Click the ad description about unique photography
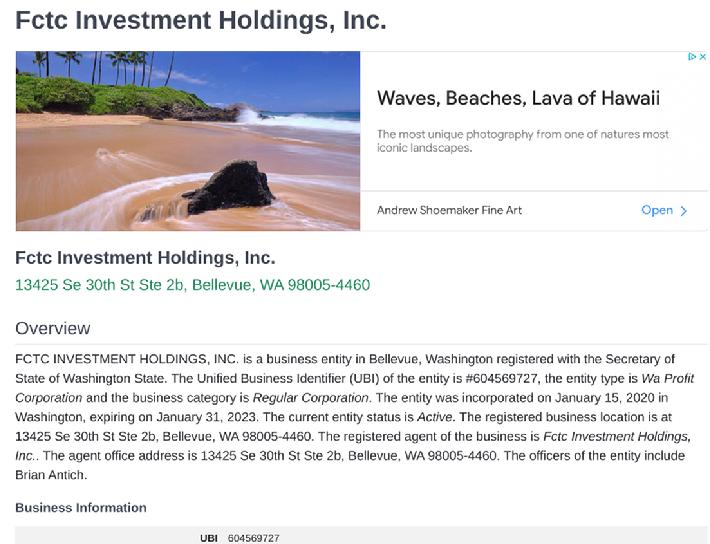The height and width of the screenshot is (544, 710). [x=523, y=141]
